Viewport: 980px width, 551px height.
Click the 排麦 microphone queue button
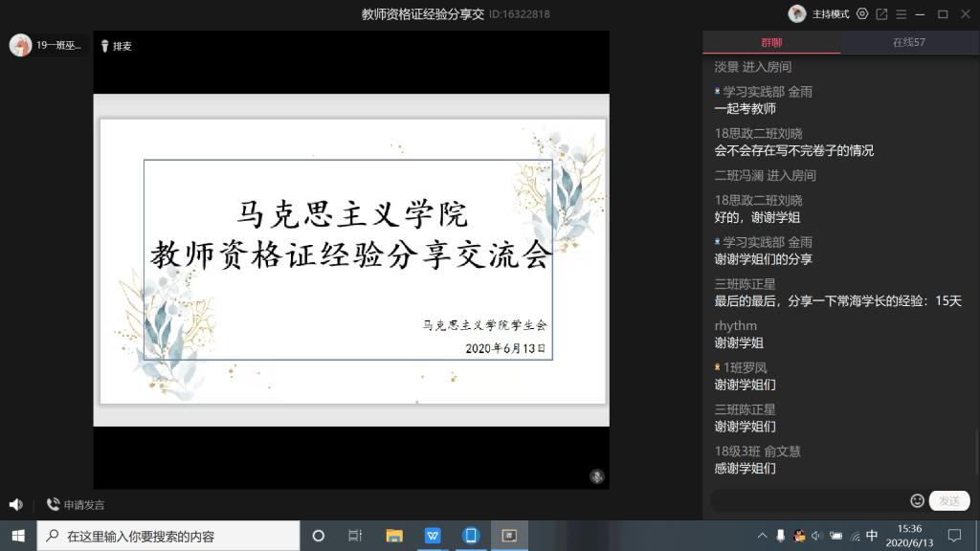pyautogui.click(x=116, y=46)
